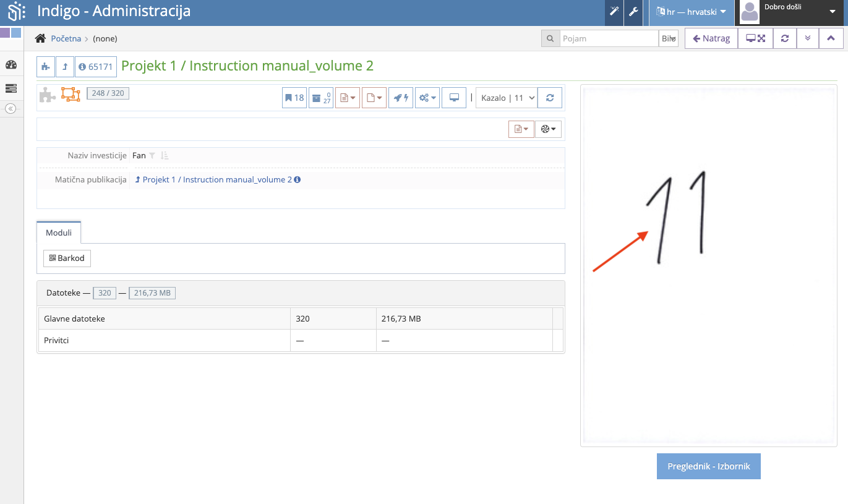The height and width of the screenshot is (504, 848).
Task: Click the Natrag back button
Action: pyautogui.click(x=711, y=38)
